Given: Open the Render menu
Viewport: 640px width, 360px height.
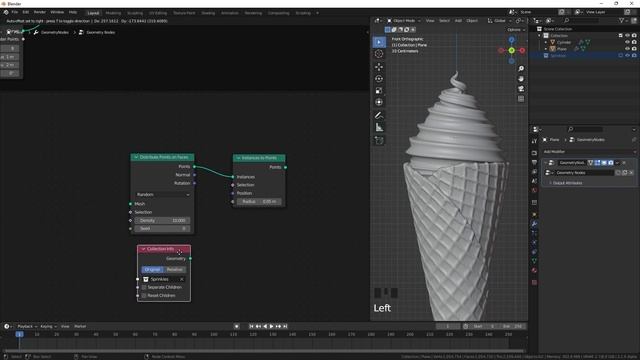Looking at the screenshot, I should pyautogui.click(x=40, y=13).
